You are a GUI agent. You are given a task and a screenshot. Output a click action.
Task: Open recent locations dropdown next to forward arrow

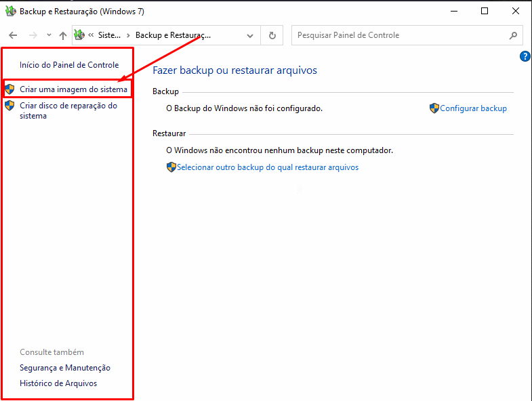(x=49, y=35)
